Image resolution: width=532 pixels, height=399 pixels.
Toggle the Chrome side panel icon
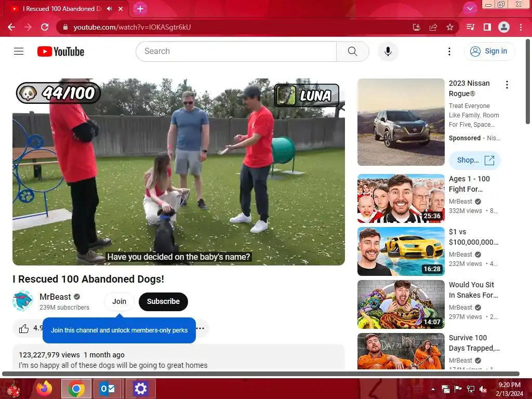pos(487,27)
